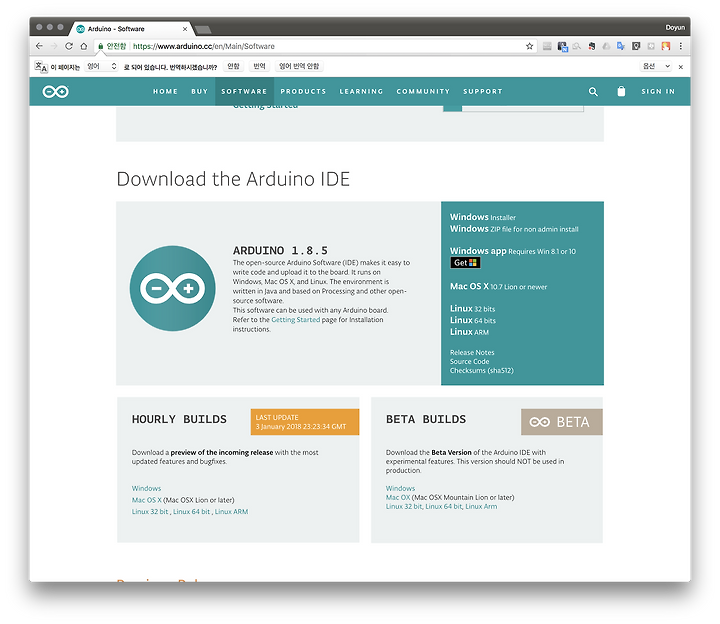Click the 번역 translate button

(259, 67)
